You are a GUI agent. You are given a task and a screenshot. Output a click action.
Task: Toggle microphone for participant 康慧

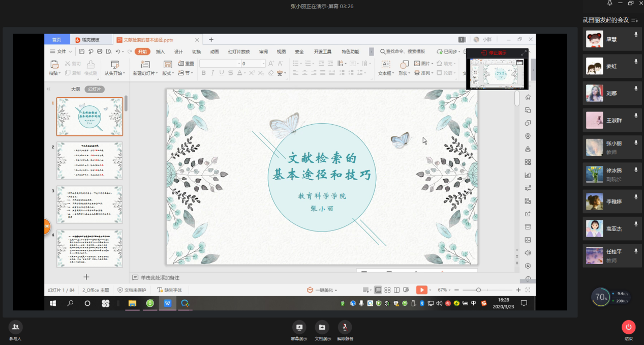635,35
